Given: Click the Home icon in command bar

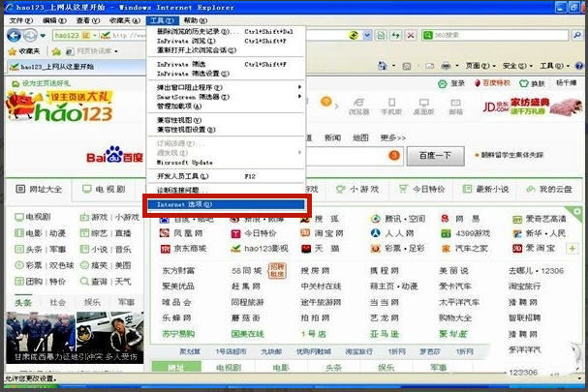Looking at the screenshot, I should (x=382, y=66).
